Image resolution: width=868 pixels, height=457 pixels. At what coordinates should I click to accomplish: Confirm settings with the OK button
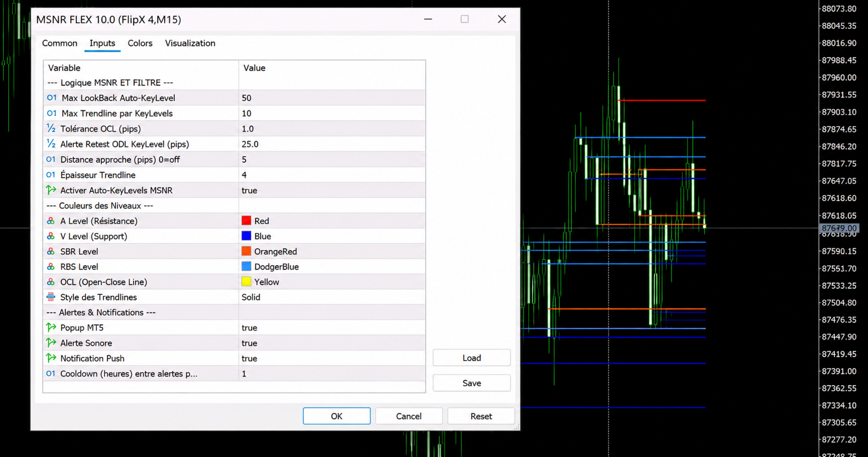tap(337, 416)
